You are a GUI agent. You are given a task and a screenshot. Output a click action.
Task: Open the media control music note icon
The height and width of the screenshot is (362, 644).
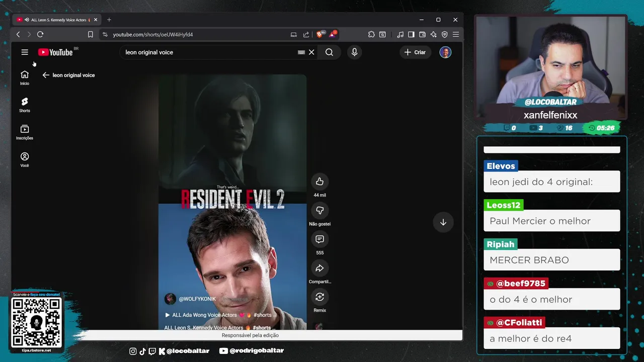point(400,34)
